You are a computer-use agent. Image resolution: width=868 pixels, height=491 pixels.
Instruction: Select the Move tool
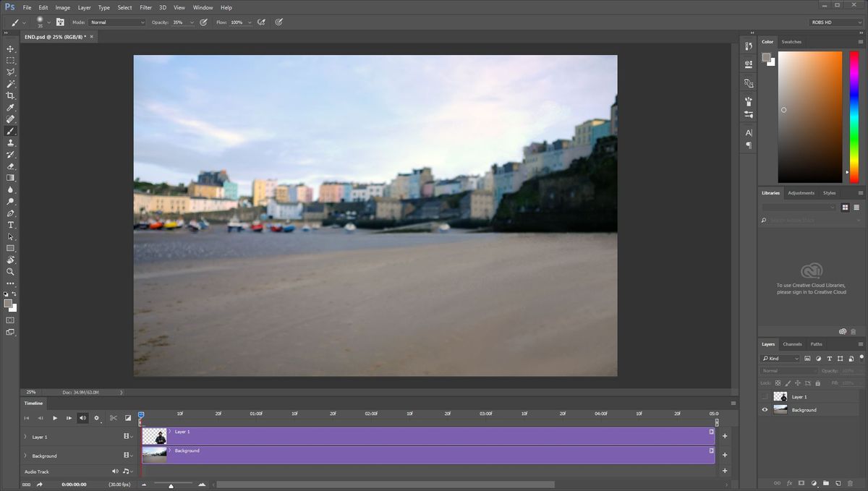[x=10, y=49]
